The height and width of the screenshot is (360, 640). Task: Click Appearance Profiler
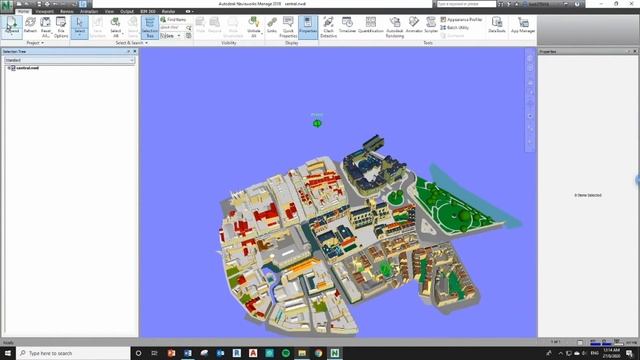(x=461, y=19)
